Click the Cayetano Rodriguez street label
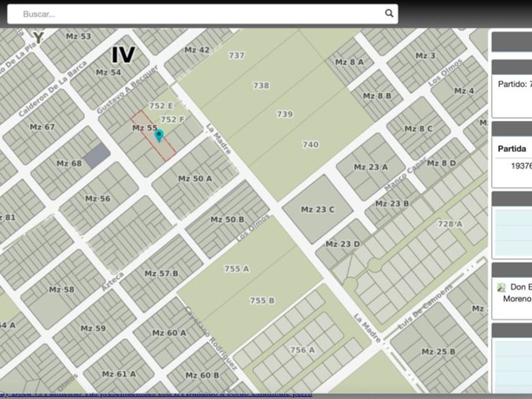This screenshot has height=399, width=532. click(x=210, y=338)
